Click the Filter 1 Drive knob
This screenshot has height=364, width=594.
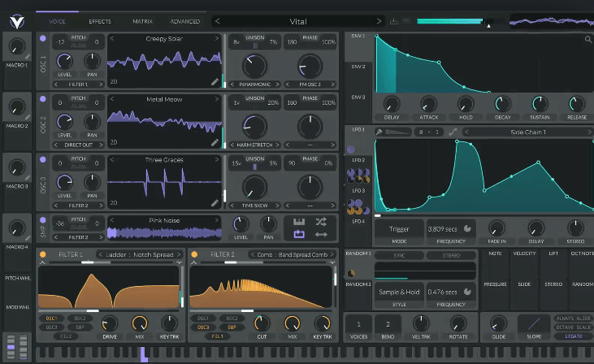pos(109,323)
